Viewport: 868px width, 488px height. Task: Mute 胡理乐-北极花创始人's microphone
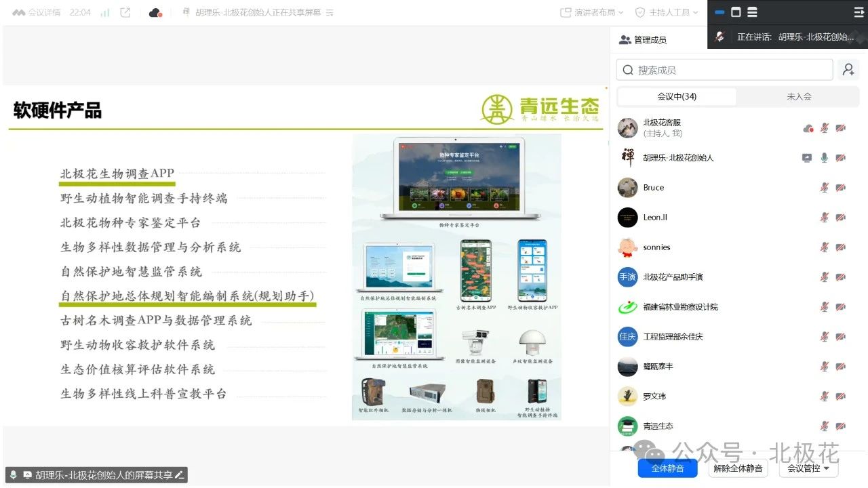825,158
